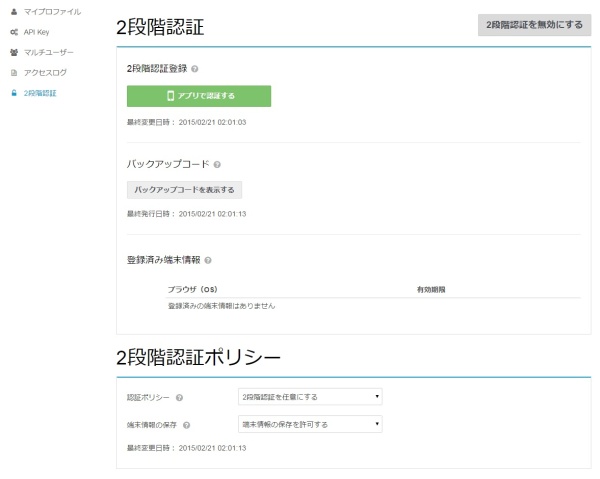
Task: Click the user icon beside マイプロファイル
Action: [x=13, y=10]
